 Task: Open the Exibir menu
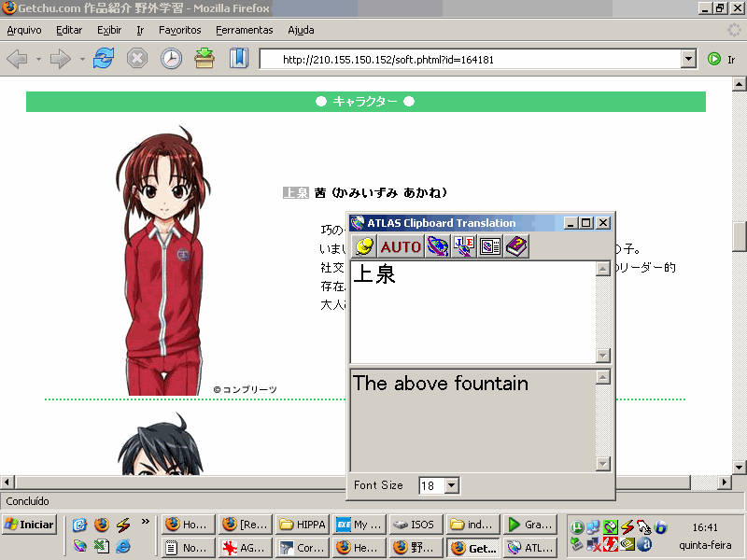pyautogui.click(x=109, y=31)
